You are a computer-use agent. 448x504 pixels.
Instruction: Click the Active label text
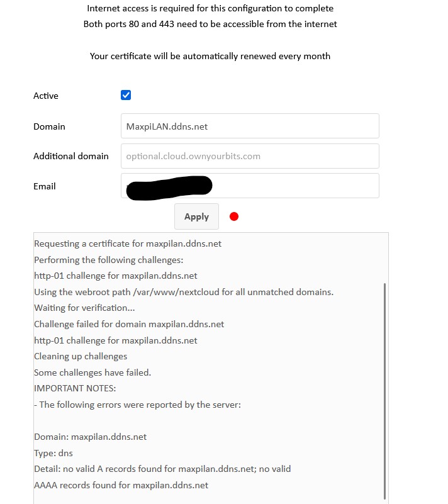46,96
